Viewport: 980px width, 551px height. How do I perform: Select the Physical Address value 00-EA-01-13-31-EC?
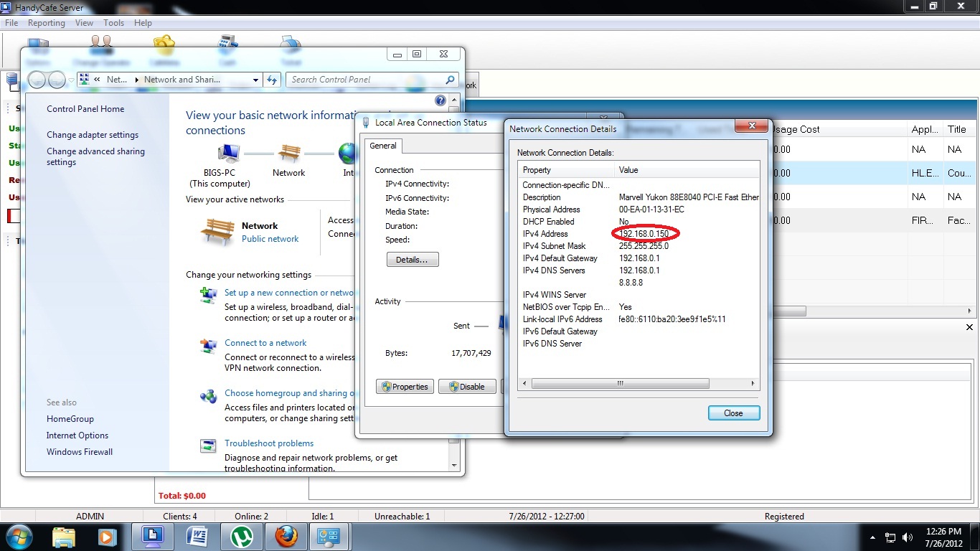click(x=651, y=209)
